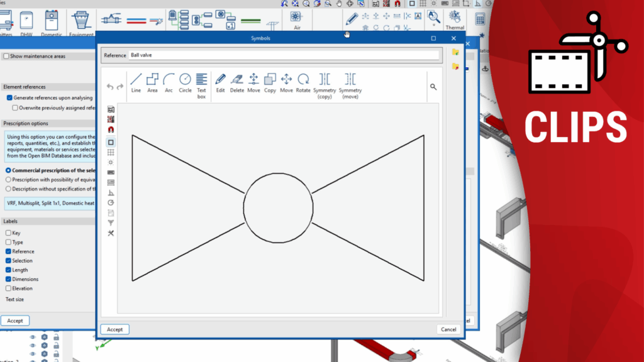Select the Rotate tool
This screenshot has height=362, width=644.
pos(303,82)
